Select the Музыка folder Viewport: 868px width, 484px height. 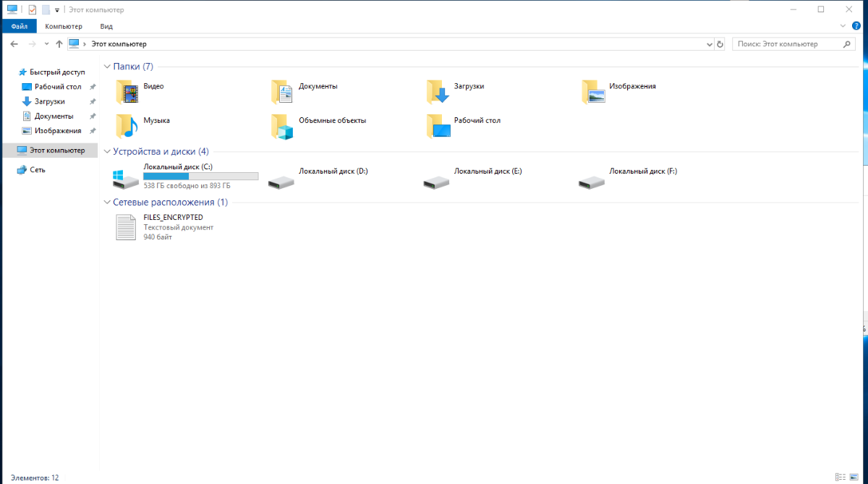tap(143, 126)
